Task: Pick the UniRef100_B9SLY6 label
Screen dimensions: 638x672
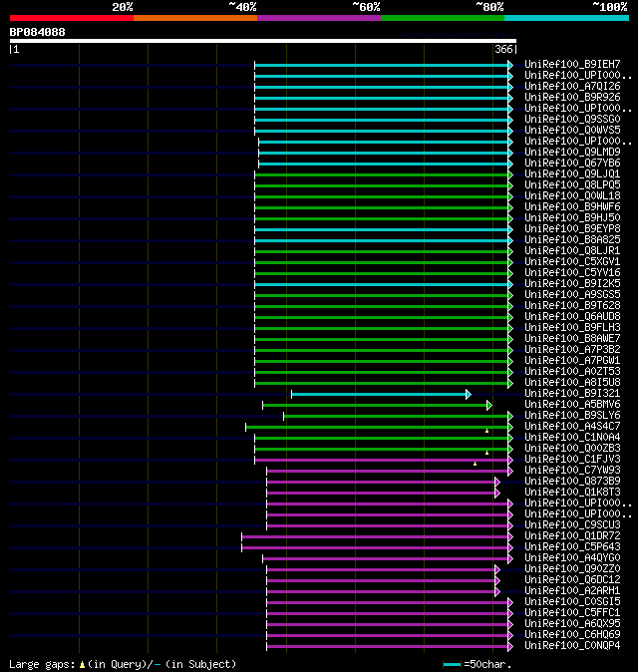Action: [x=572, y=416]
